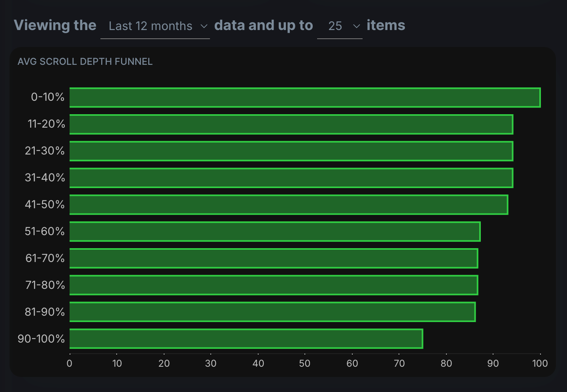Open the 25 items count dropdown
Screen dimensions: 567x392
(x=340, y=26)
